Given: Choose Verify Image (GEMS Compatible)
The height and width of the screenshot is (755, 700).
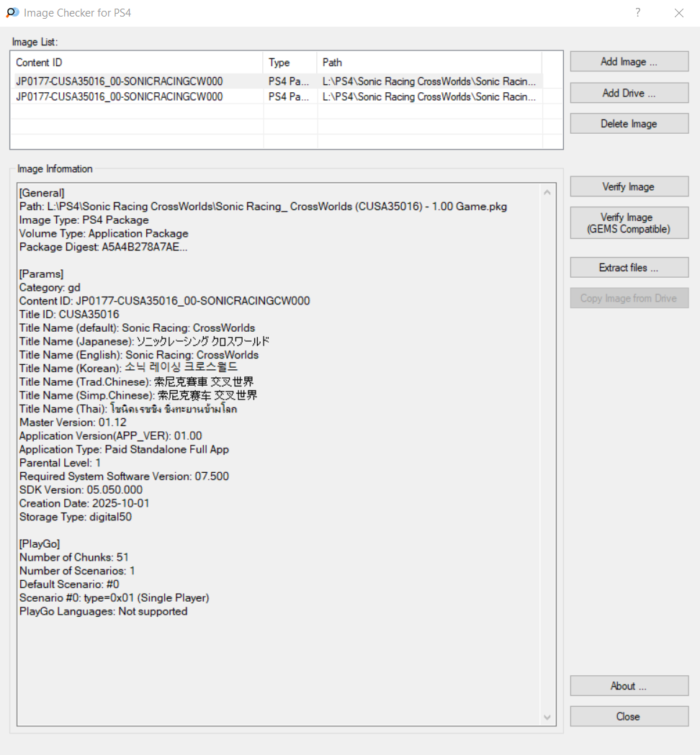Looking at the screenshot, I should tap(629, 223).
